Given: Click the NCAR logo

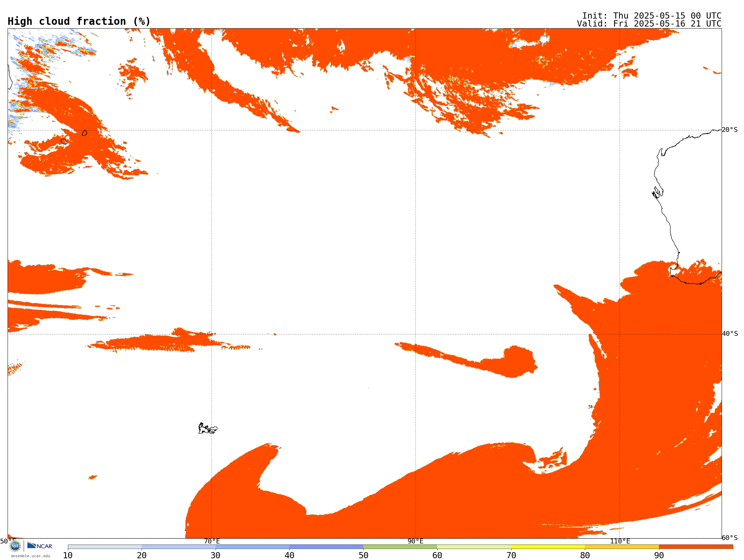Looking at the screenshot, I should pyautogui.click(x=40, y=546).
